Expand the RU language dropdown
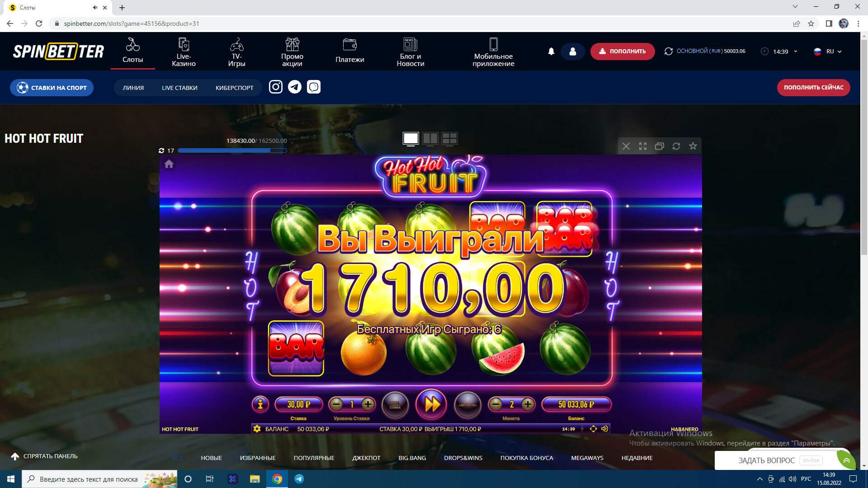 (x=827, y=52)
